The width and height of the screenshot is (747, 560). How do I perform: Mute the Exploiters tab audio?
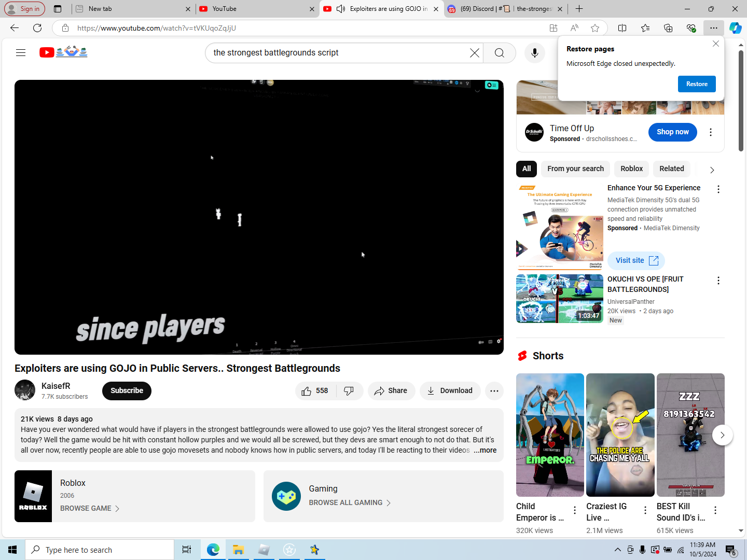tap(341, 9)
